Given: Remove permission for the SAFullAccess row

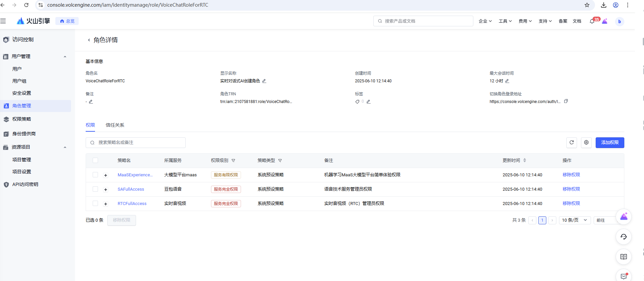Looking at the screenshot, I should tap(571, 189).
